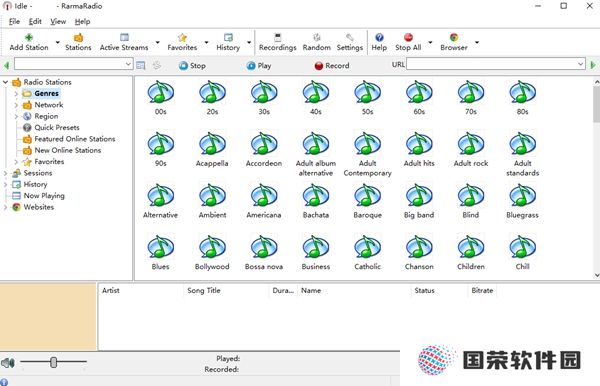Select Now Playing in the tree
Image resolution: width=600 pixels, height=386 pixels.
pyautogui.click(x=44, y=196)
